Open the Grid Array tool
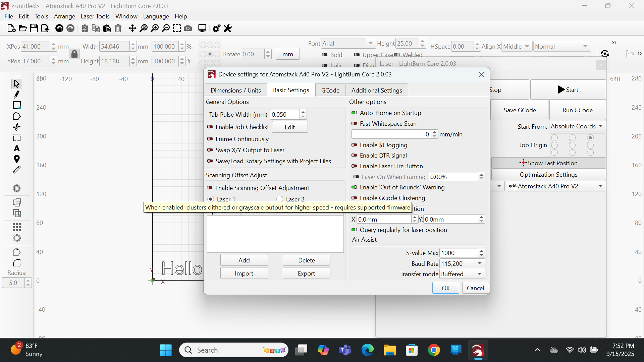The width and height of the screenshot is (644, 362). point(16,227)
